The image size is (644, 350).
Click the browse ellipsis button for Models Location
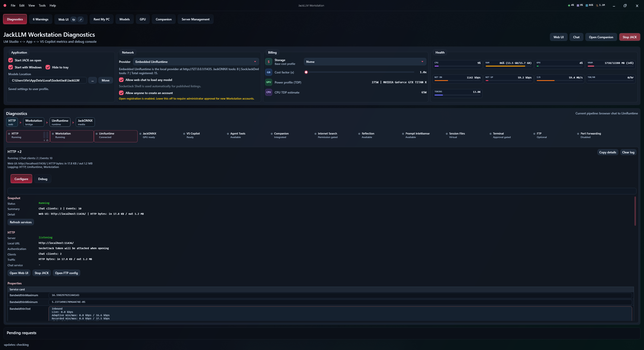coord(93,80)
